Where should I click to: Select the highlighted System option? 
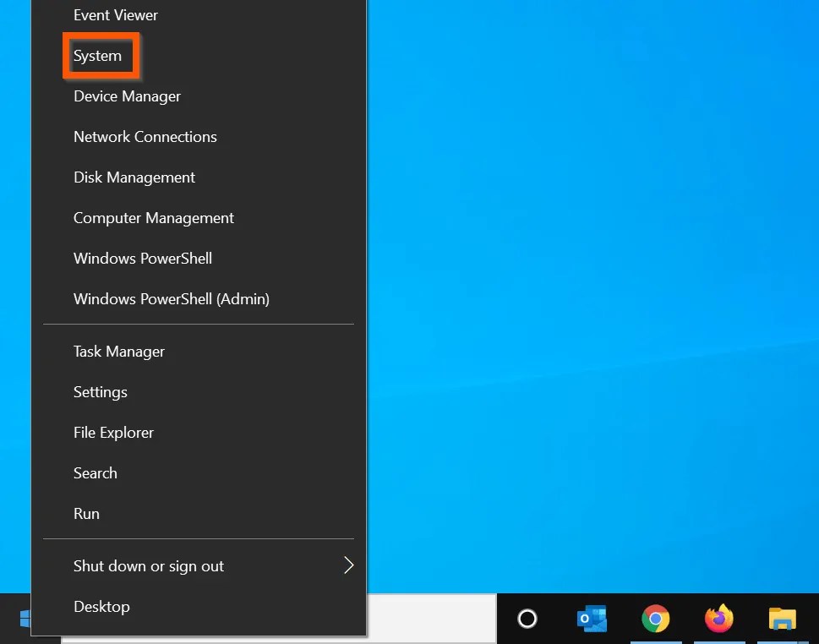(x=99, y=55)
